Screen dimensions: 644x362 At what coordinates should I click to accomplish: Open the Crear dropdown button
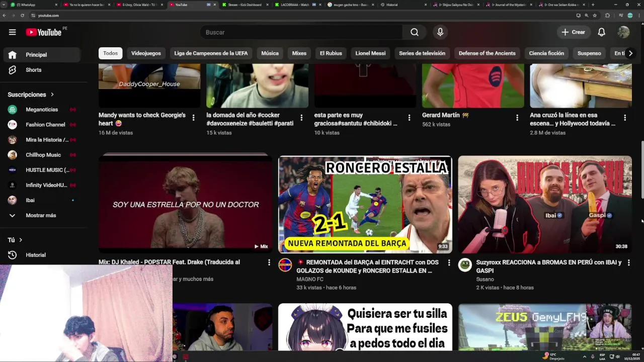coord(573,32)
